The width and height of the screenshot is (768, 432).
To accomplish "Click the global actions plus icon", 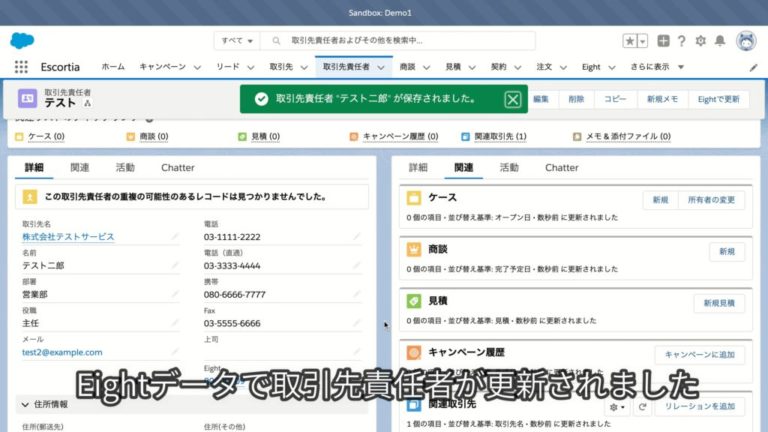I will click(662, 41).
